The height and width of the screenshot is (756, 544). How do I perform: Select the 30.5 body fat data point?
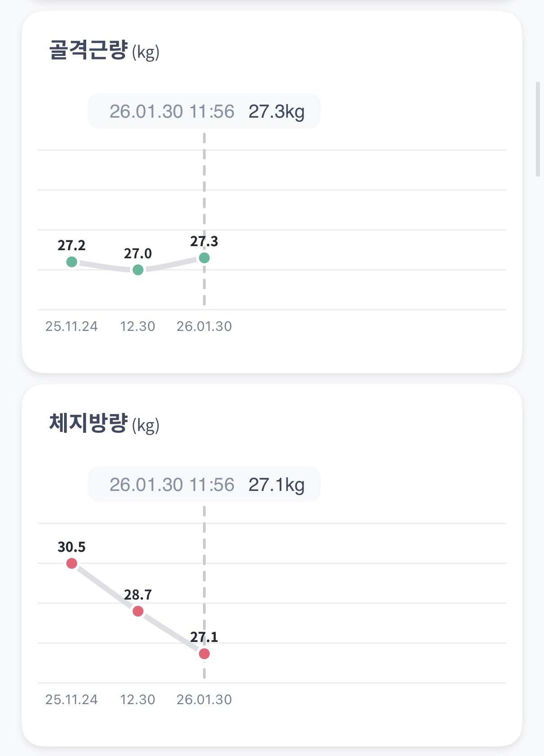(x=72, y=563)
